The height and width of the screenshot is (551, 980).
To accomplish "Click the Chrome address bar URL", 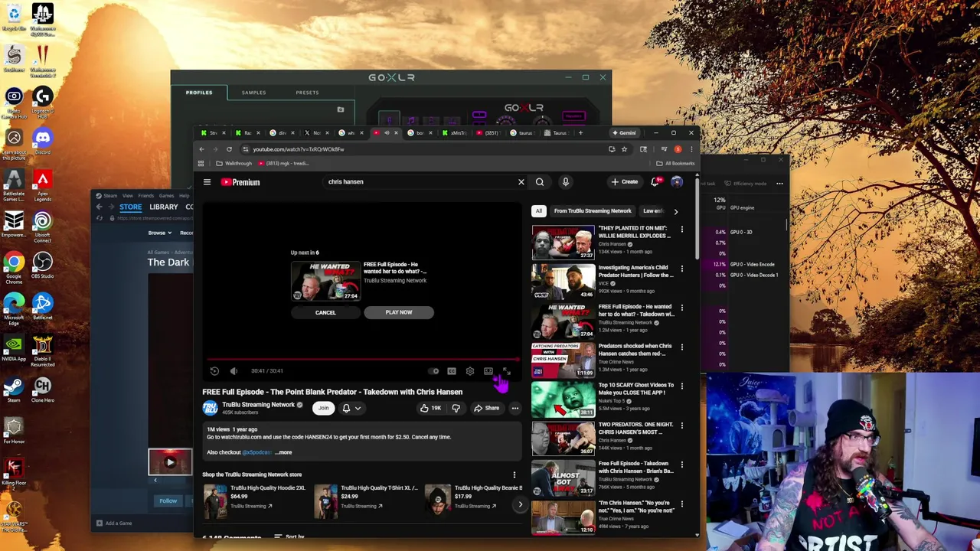I will pos(299,149).
